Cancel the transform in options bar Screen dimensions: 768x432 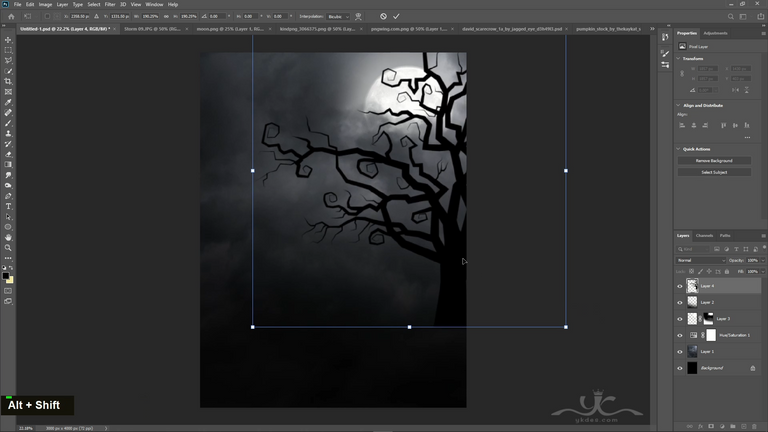(x=383, y=16)
